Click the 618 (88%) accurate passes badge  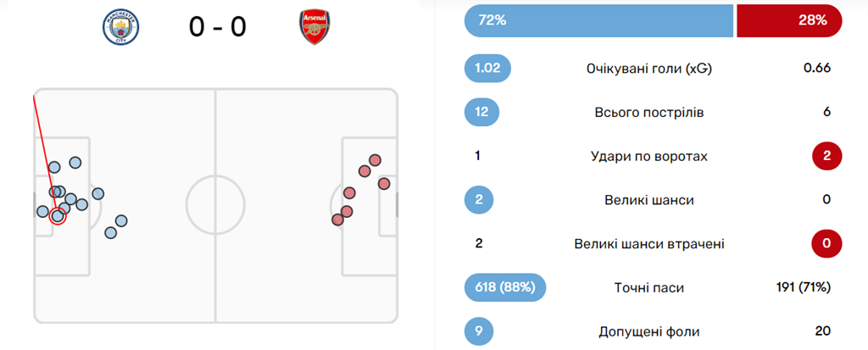504,288
